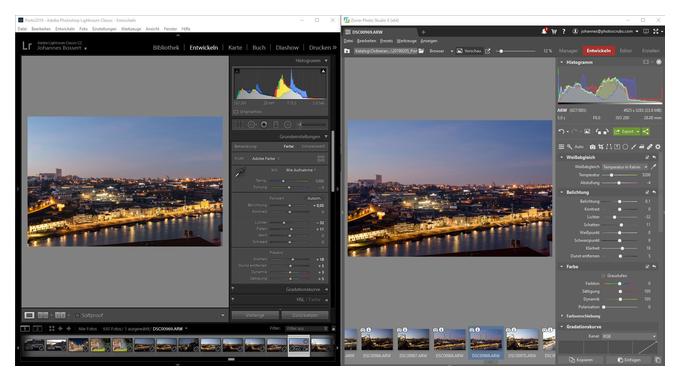Toggle Lightroom highlight clipping indicator
Viewport: 680px width, 381px height.
(x=323, y=71)
